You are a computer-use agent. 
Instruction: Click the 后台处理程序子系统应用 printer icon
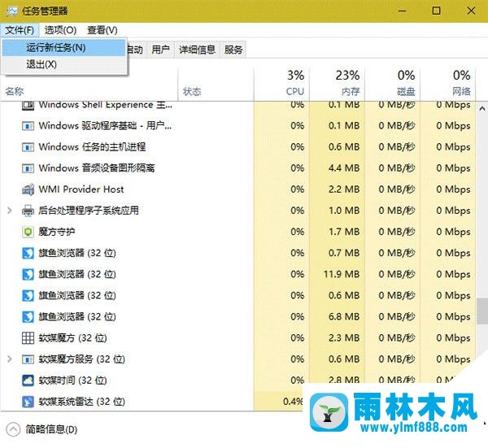pyautogui.click(x=28, y=211)
